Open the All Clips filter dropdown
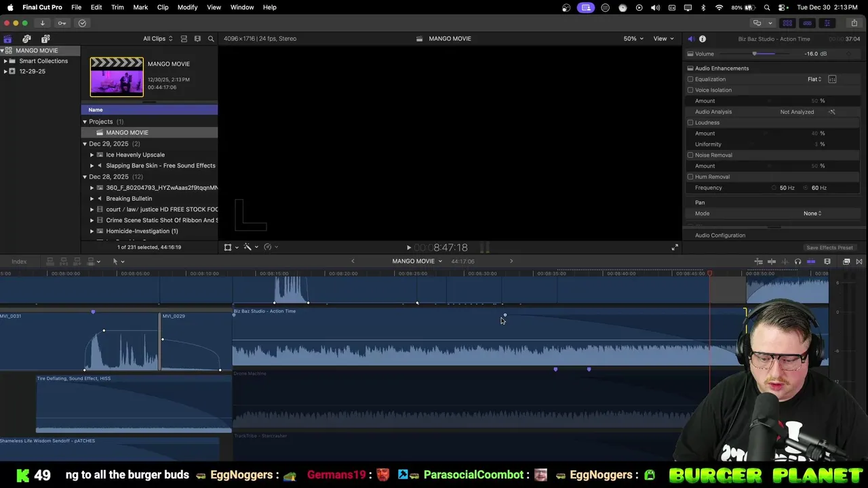 [157, 39]
